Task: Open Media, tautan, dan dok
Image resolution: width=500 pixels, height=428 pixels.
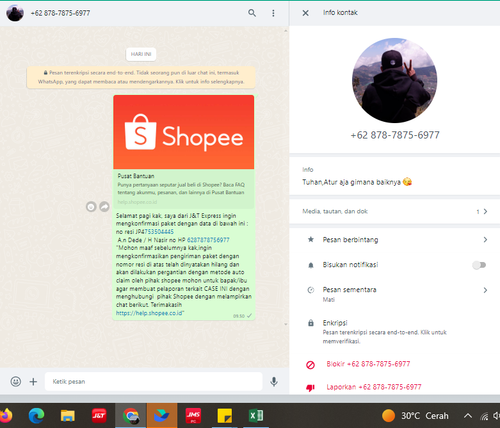Action: pyautogui.click(x=395, y=211)
